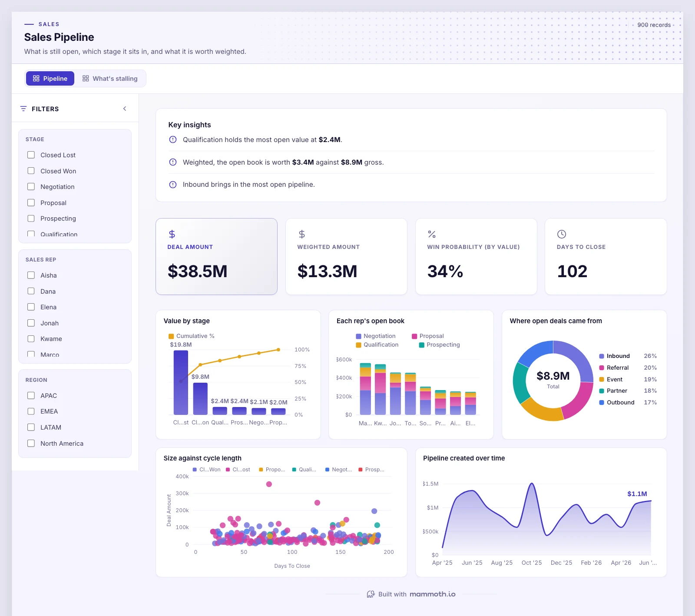Check the Jonah sales rep filter
This screenshot has height=616, width=695.
click(x=31, y=323)
